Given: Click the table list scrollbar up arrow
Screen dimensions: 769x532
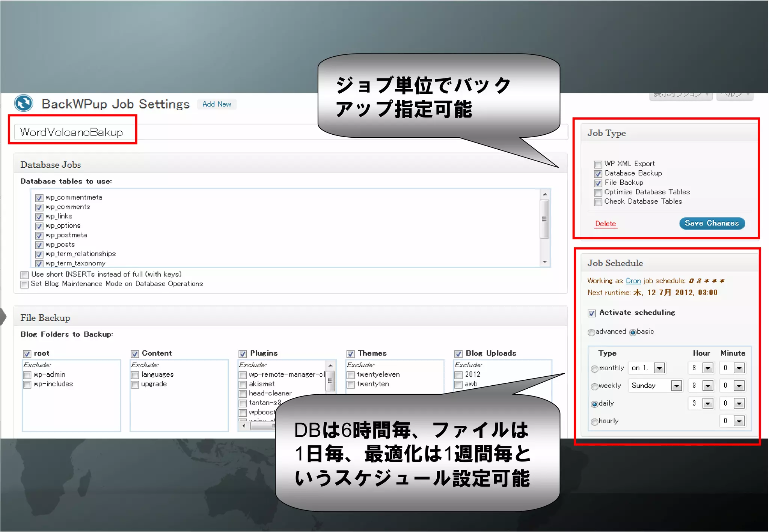Looking at the screenshot, I should point(545,194).
